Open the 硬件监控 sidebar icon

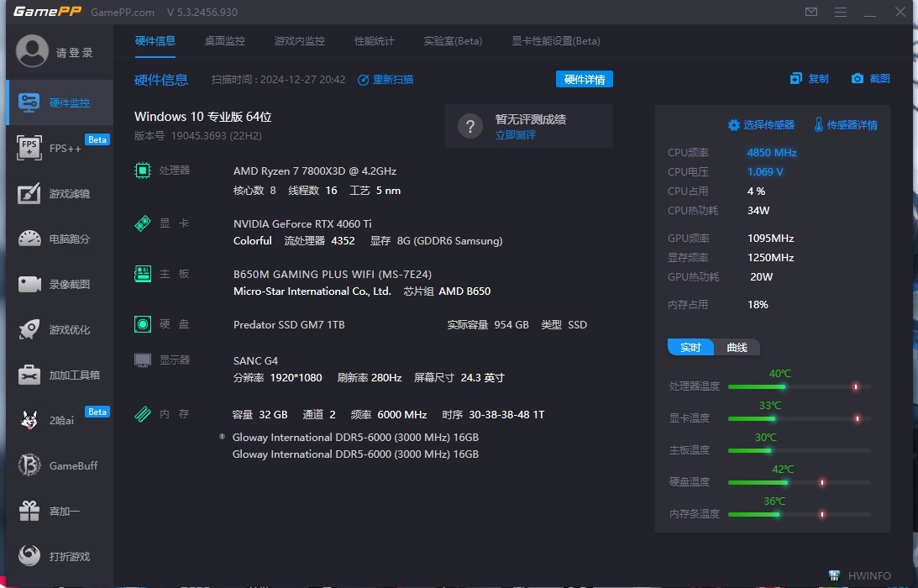click(29, 102)
